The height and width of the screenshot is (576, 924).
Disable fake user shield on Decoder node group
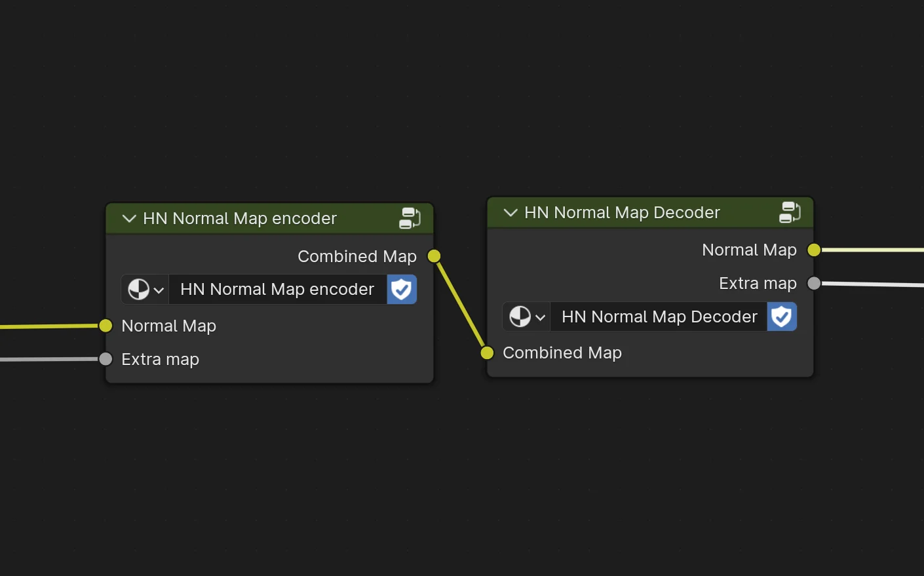click(782, 317)
